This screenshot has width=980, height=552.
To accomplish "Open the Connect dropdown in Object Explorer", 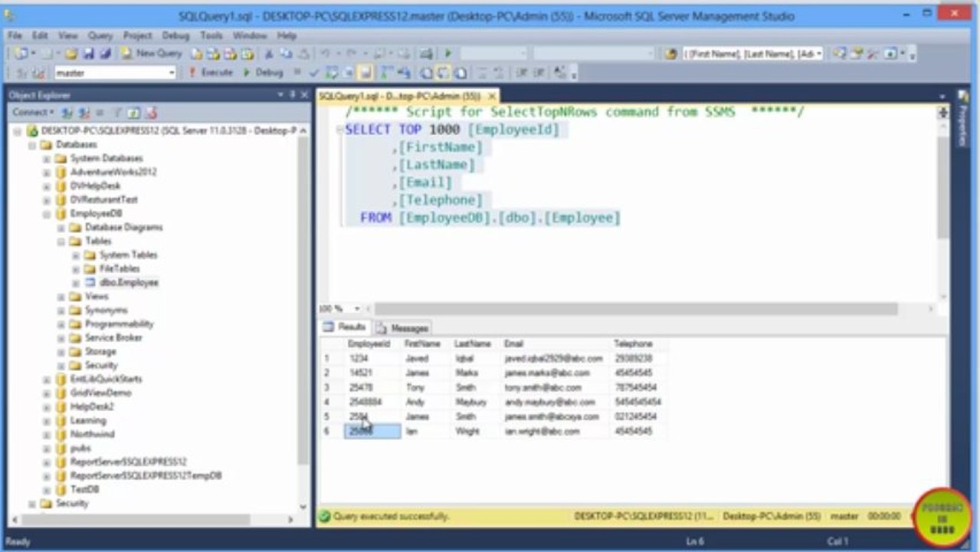I will coord(33,113).
